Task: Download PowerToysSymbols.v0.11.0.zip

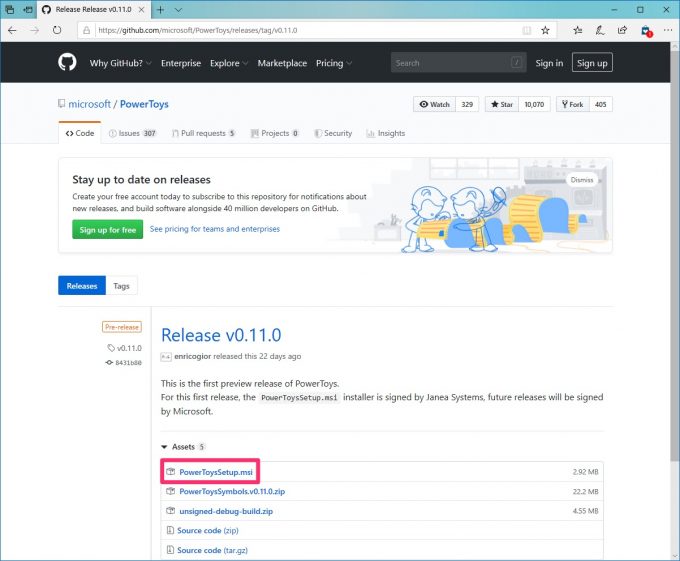Action: [232, 492]
